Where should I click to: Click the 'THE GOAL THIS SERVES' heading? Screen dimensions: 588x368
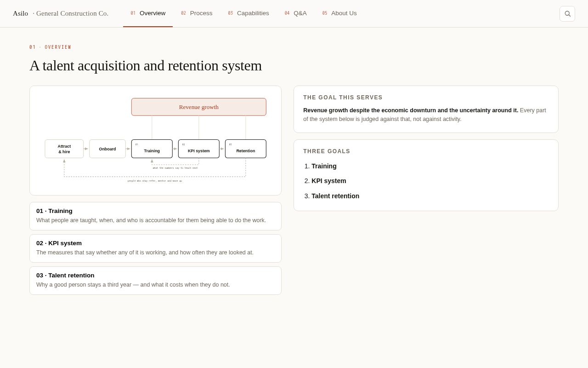(x=343, y=98)
